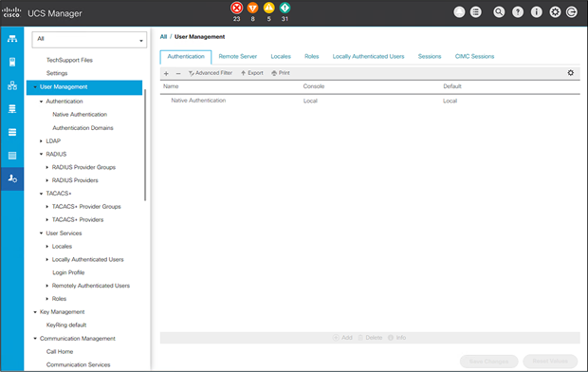Click the Add button in bottom bar
Screen dimensions: 588x372
click(x=342, y=338)
